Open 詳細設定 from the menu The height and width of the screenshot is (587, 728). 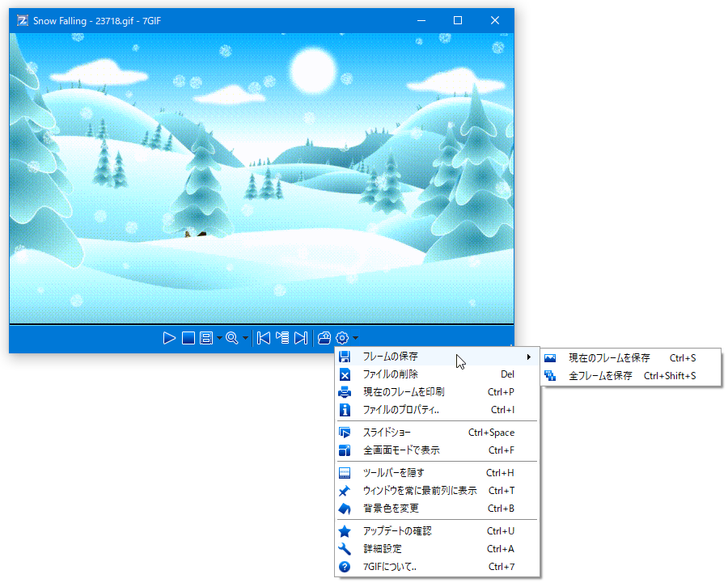[437, 549]
